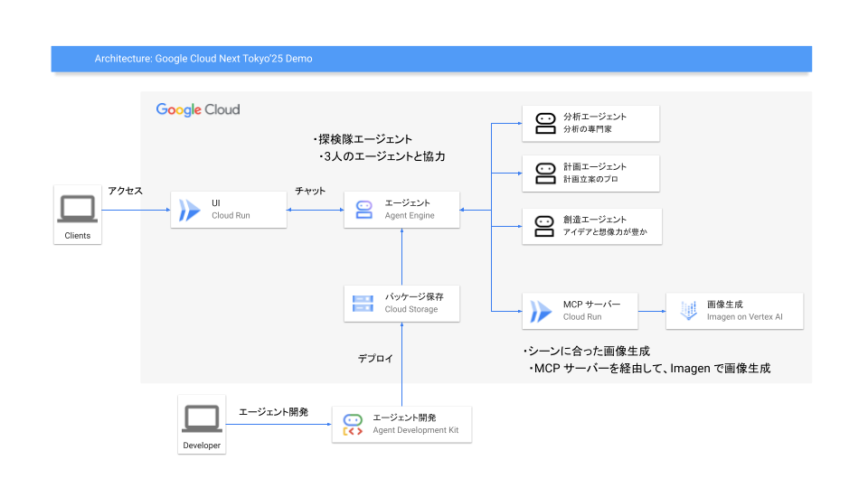Click the 分析エージェント robot icon

point(545,124)
